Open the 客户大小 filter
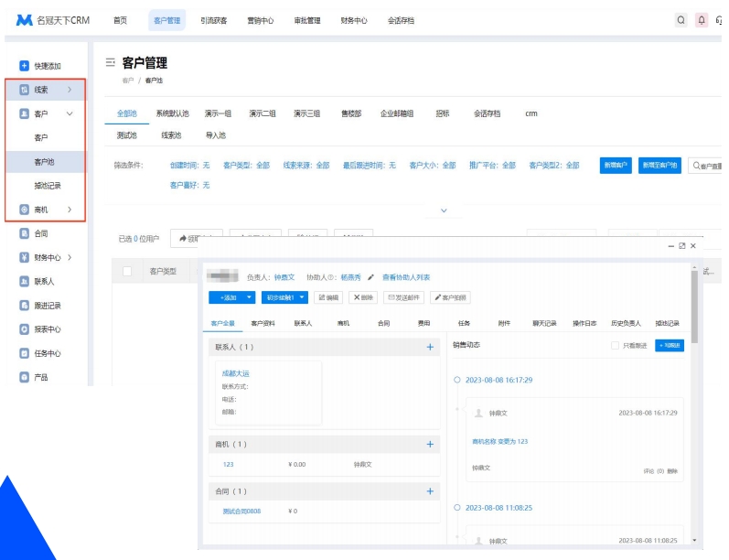This screenshot has width=729, height=560. [x=433, y=165]
